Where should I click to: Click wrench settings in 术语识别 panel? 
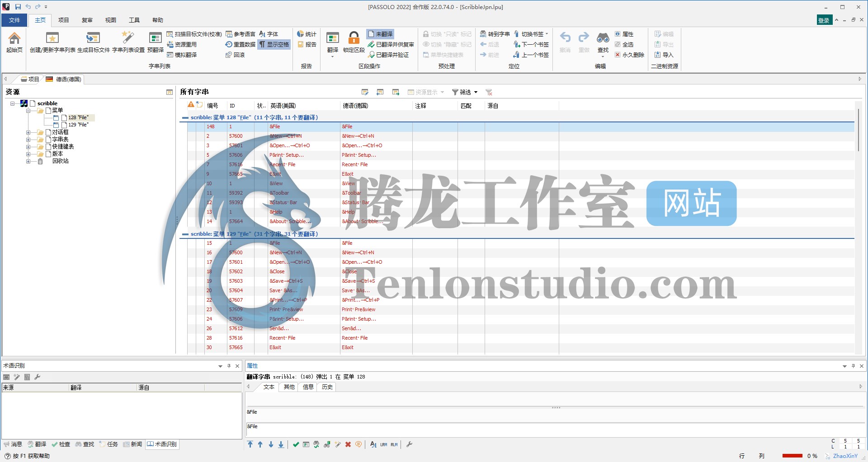(38, 377)
